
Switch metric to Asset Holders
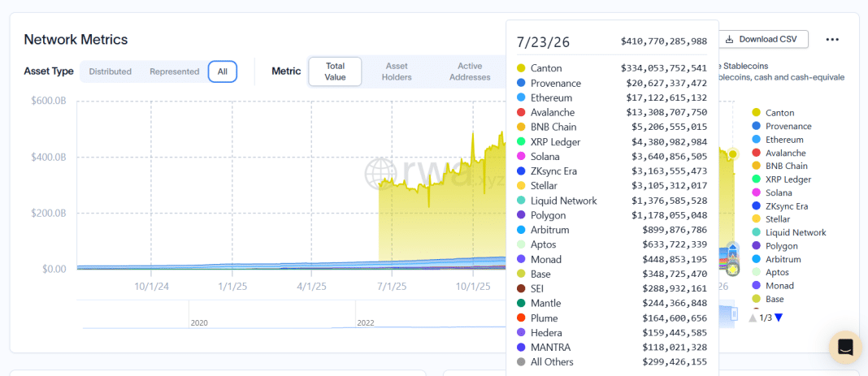click(397, 71)
